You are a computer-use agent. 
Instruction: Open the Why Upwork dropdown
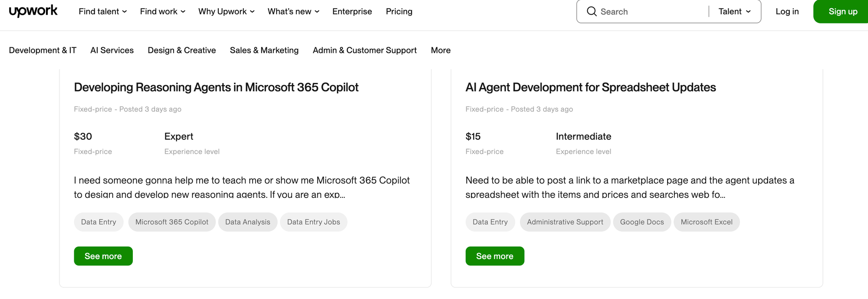226,12
